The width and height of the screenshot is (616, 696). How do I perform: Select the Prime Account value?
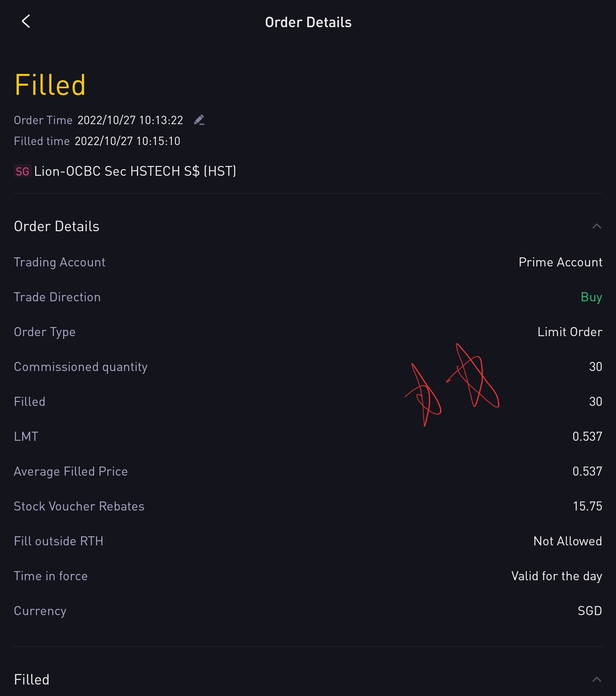(x=560, y=262)
